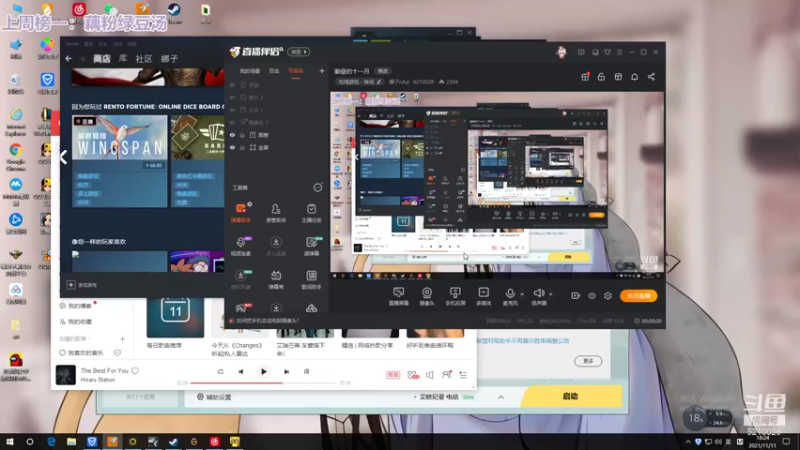Click the user avatar in streaming app title bar
Viewport: 800px width, 450px height.
point(562,52)
